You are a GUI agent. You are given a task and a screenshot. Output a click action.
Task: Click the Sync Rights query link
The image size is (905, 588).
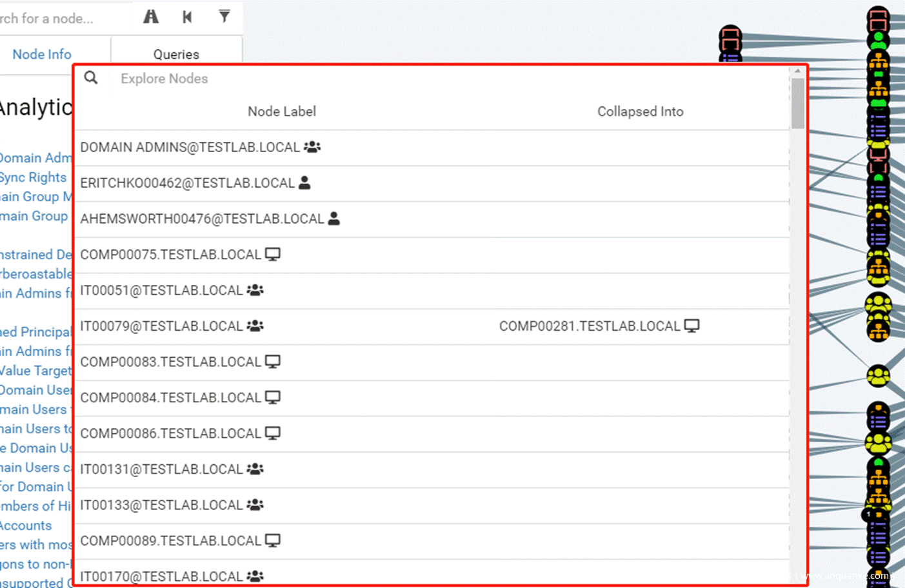tap(34, 177)
